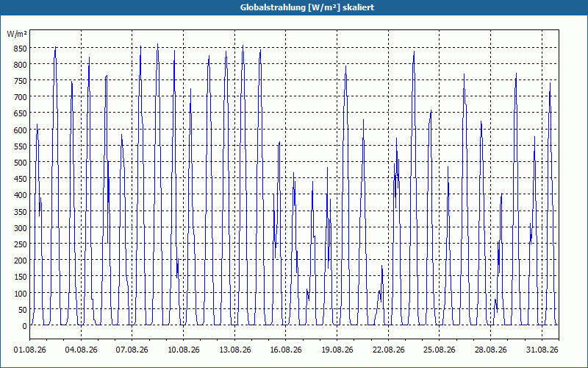The height and width of the screenshot is (368, 588).
Task: Click the 850 y-axis tick label
Action: pyautogui.click(x=20, y=49)
